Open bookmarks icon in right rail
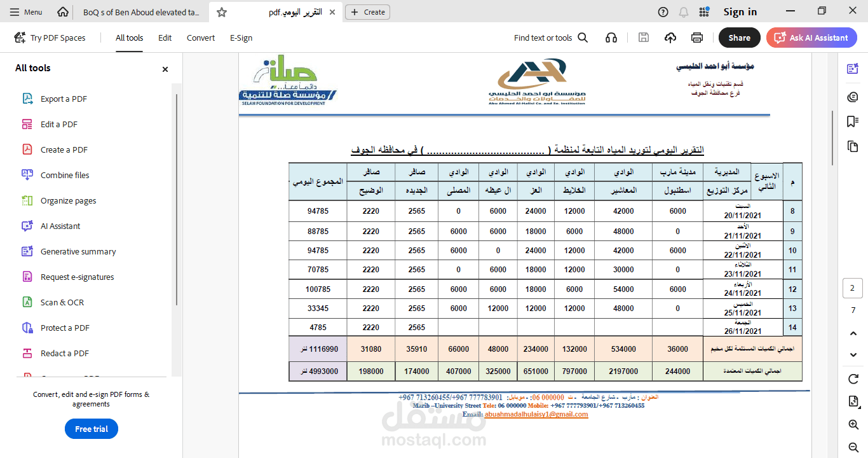 (853, 121)
